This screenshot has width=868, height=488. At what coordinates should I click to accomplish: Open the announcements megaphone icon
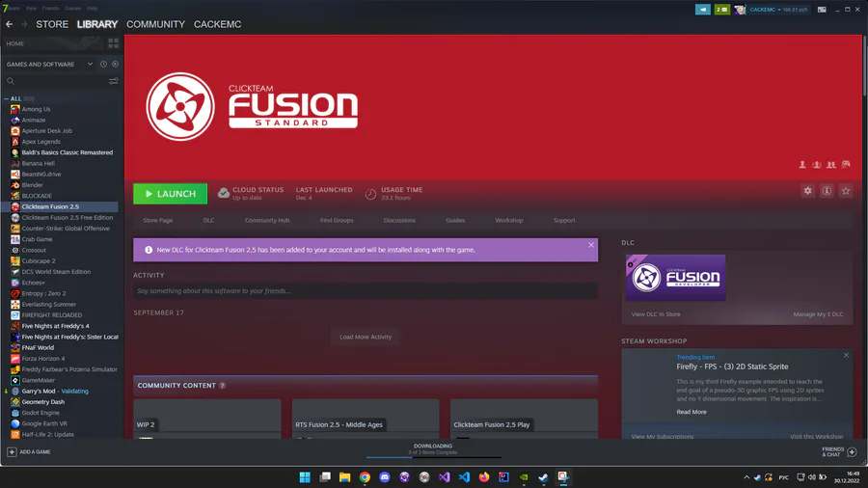point(702,10)
